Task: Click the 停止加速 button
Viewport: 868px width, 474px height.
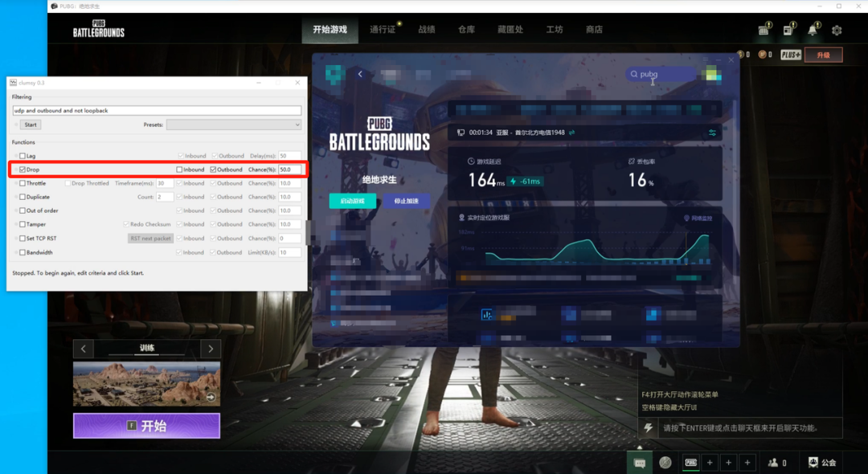Action: pyautogui.click(x=407, y=201)
